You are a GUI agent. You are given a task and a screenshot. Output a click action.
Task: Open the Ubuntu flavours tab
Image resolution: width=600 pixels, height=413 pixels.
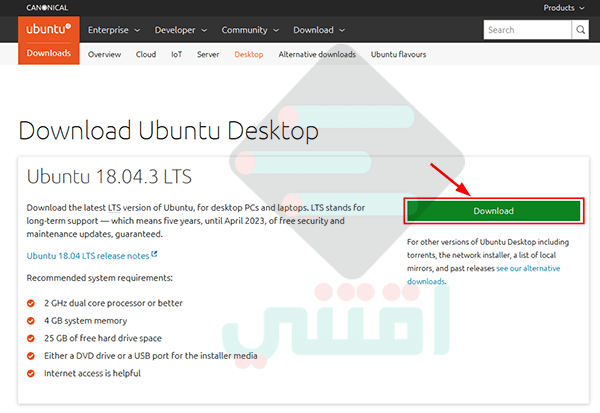point(398,54)
